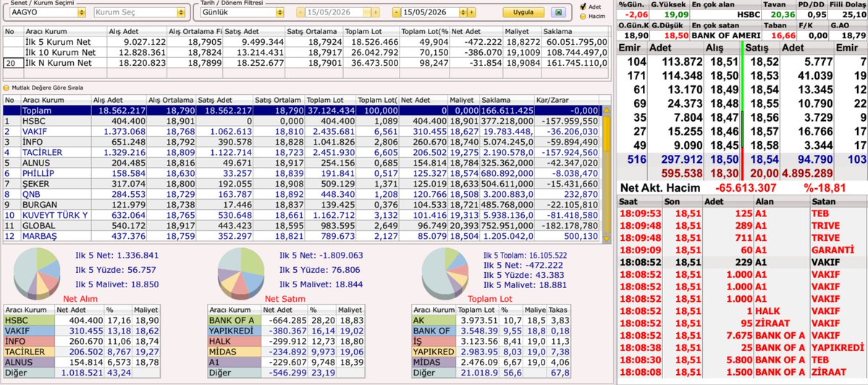This screenshot has width=868, height=385.
Task: Click best bid price 18,51 with 113.872 lots
Action: pyautogui.click(x=722, y=62)
